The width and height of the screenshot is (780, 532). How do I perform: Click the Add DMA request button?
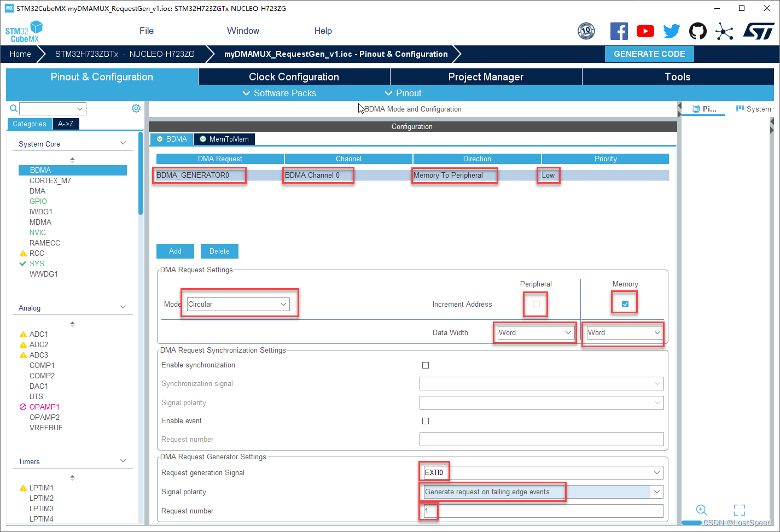point(175,251)
